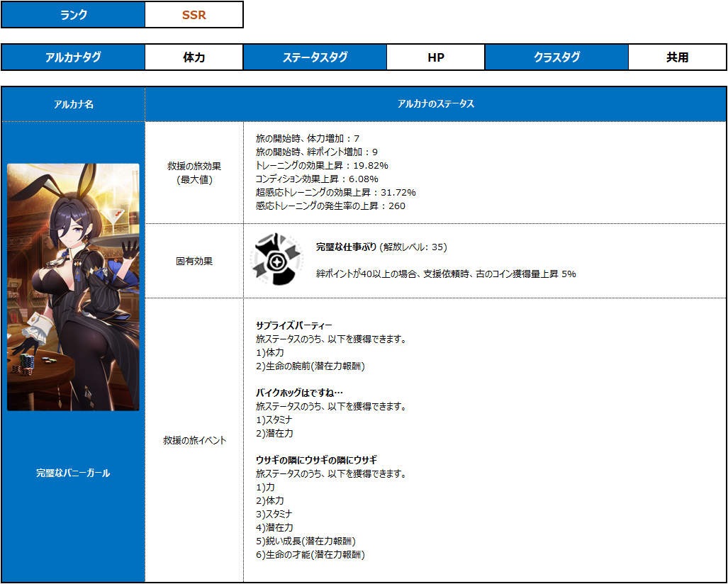Click the アルカナ名 column header
728x584 pixels.
tap(73, 104)
